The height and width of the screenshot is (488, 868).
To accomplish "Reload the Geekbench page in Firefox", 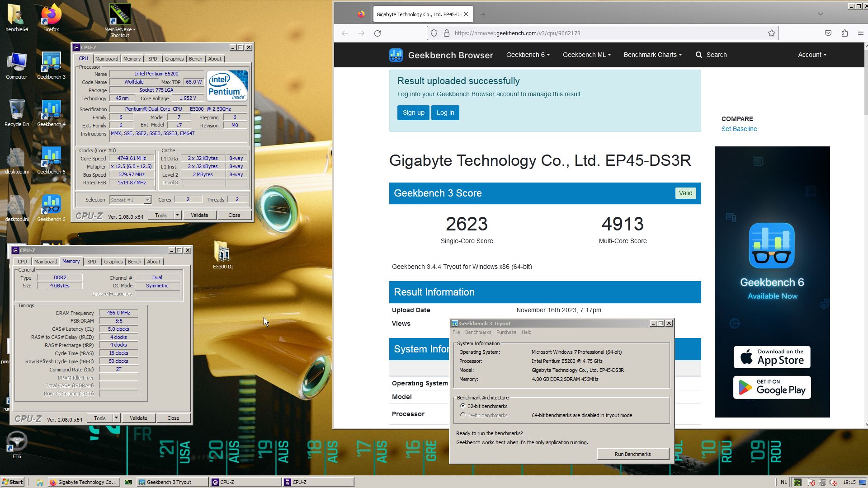I will pyautogui.click(x=377, y=33).
